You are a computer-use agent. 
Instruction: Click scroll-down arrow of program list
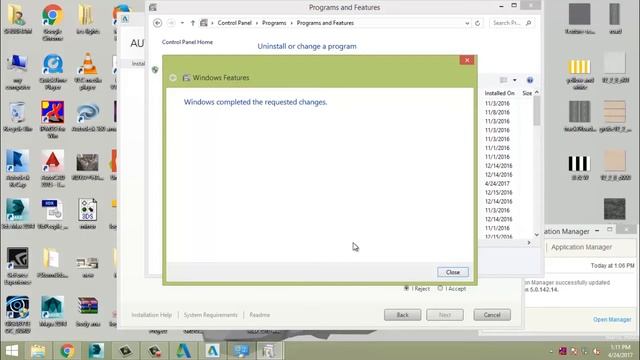point(537,235)
